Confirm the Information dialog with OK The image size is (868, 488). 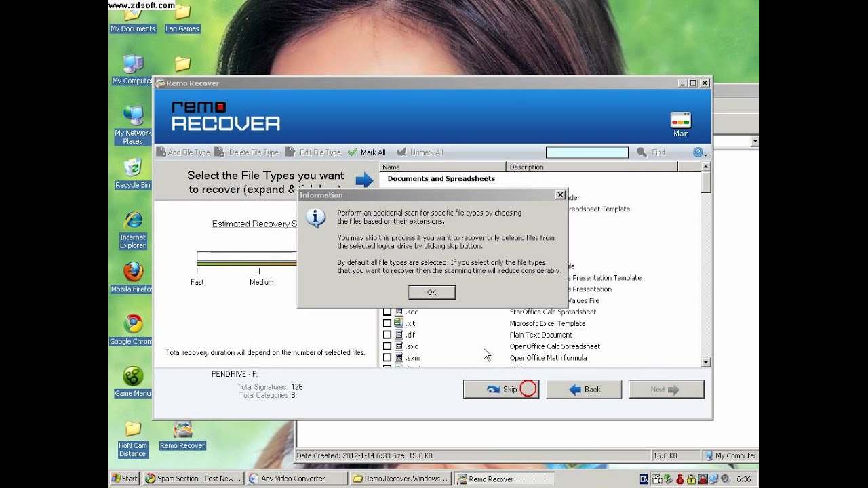(x=432, y=292)
